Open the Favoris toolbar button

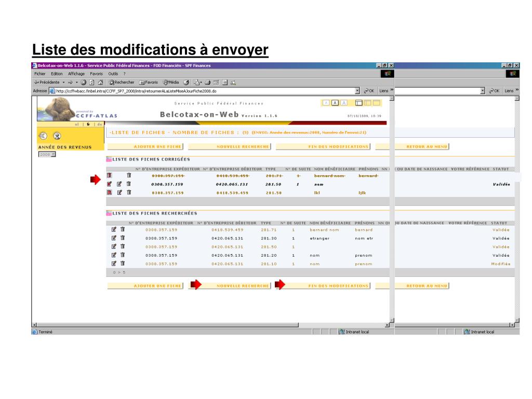coord(149,82)
